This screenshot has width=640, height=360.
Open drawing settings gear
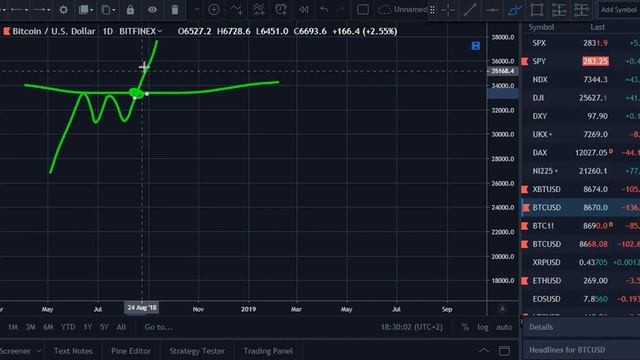(63, 9)
